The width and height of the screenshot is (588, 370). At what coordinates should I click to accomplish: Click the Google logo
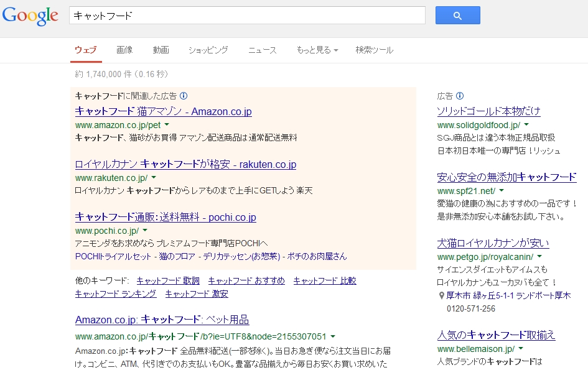pyautogui.click(x=30, y=16)
